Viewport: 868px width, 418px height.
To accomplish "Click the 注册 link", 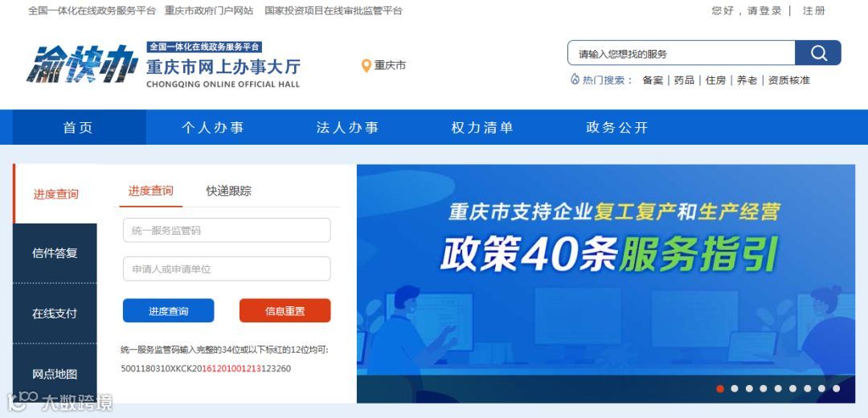I will [x=813, y=10].
